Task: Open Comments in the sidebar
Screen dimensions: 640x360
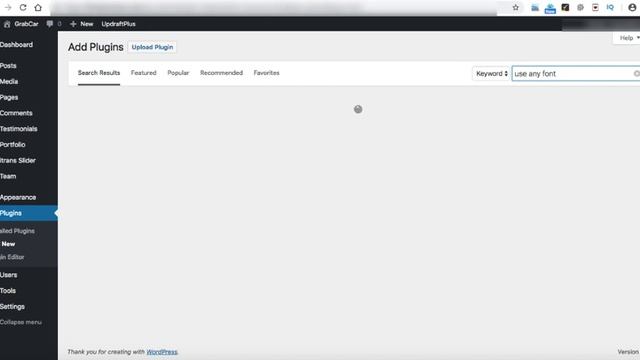Action: point(16,113)
